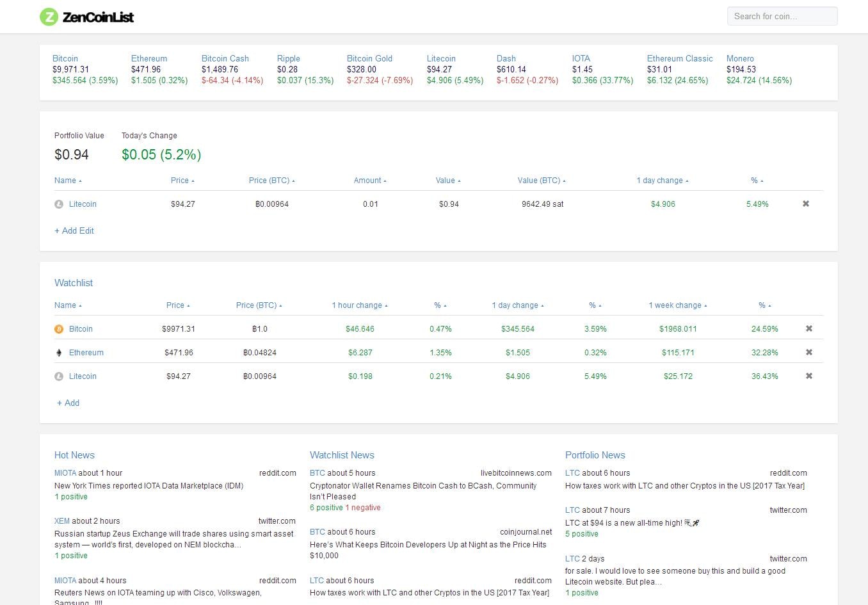
Task: Open Bitcoin Gold ticker link
Action: 370,58
